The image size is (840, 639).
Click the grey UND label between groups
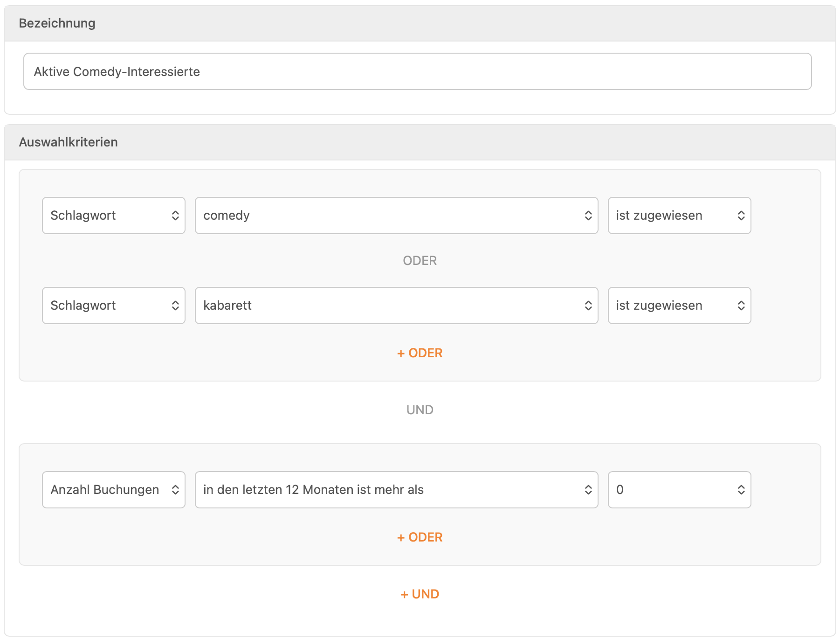(420, 410)
